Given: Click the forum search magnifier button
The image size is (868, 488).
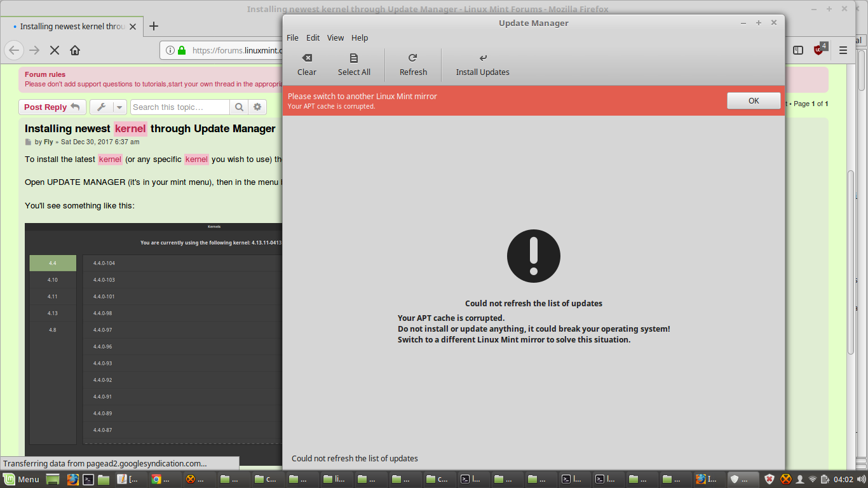Looking at the screenshot, I should point(239,107).
